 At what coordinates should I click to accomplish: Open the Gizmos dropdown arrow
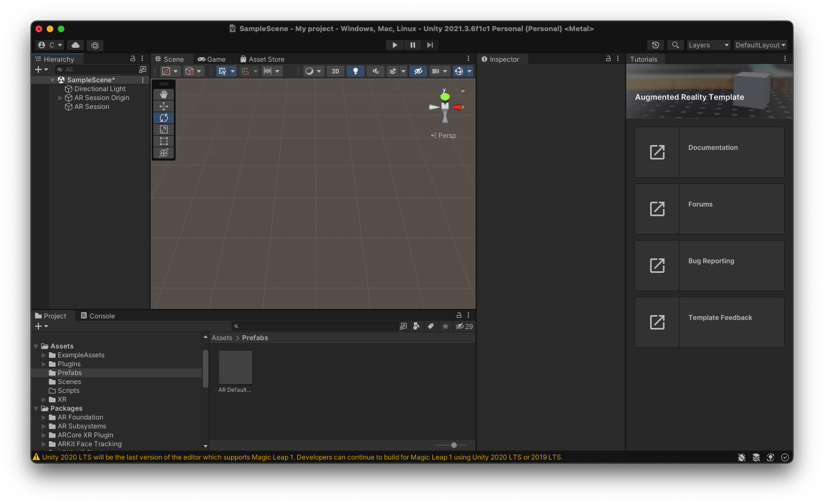[469, 71]
